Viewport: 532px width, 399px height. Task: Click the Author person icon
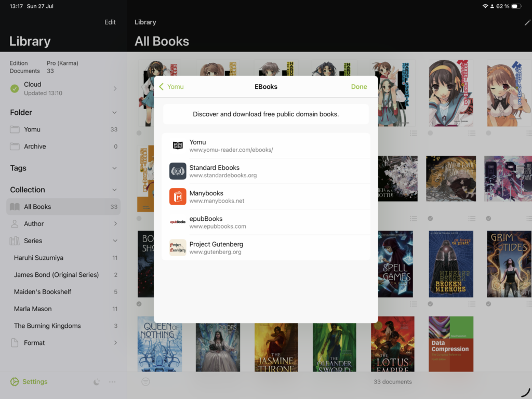pyautogui.click(x=15, y=223)
